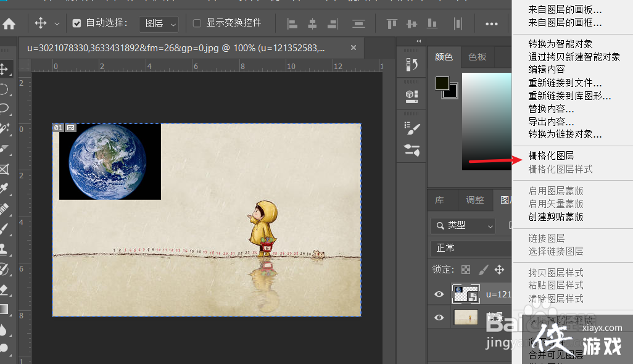633x364 pixels.
Task: Select the Eyedropper tool
Action: click(4, 188)
